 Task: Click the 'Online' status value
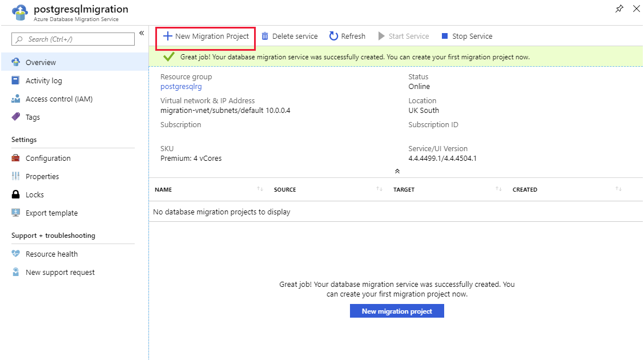pyautogui.click(x=419, y=87)
